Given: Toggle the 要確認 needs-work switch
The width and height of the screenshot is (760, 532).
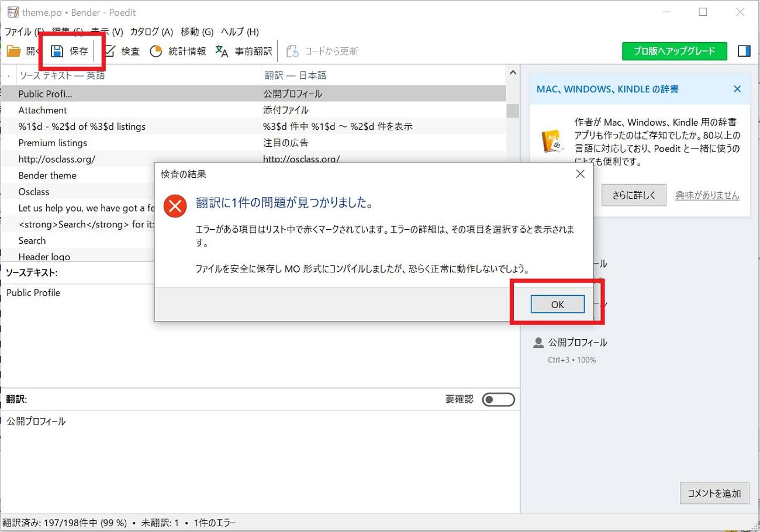Looking at the screenshot, I should point(498,400).
